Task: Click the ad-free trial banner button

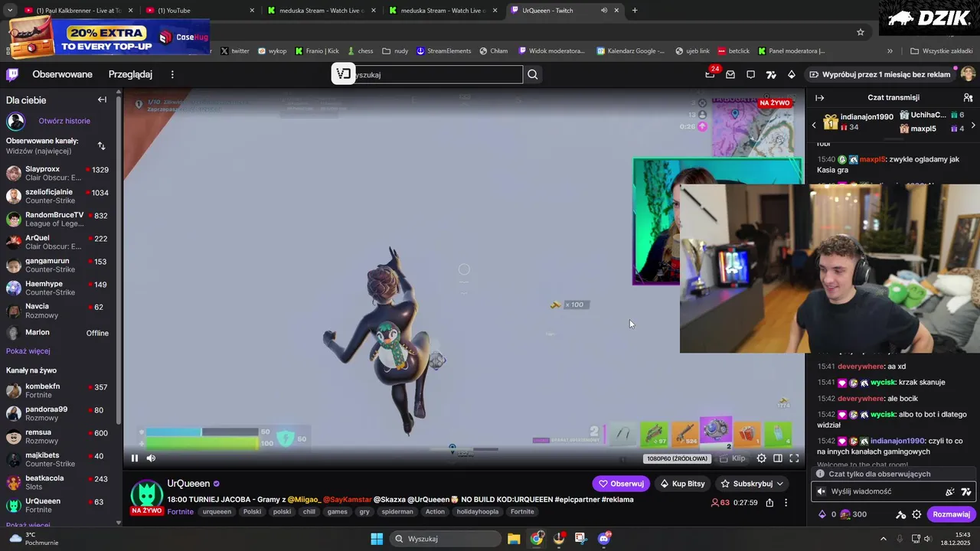Action: tap(880, 74)
